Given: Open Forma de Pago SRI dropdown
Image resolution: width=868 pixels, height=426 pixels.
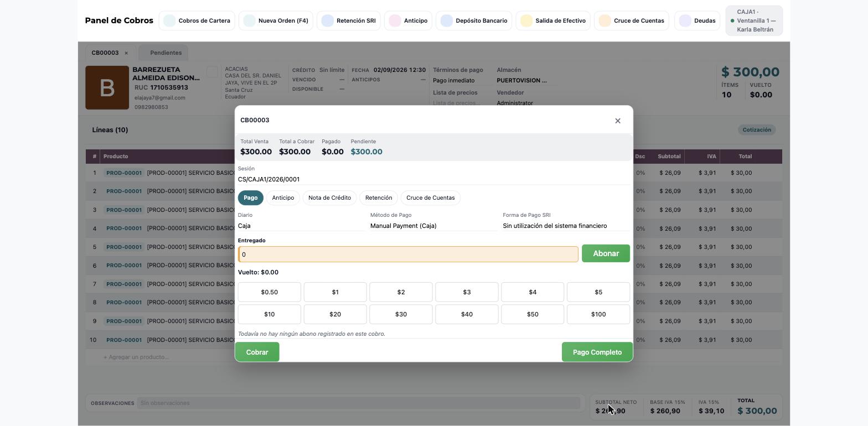Looking at the screenshot, I should pos(566,226).
